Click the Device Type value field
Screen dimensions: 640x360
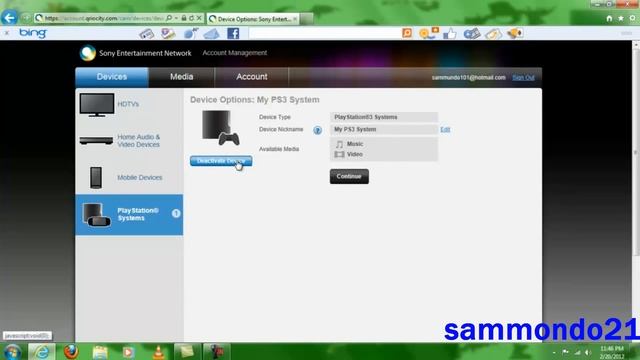tap(384, 117)
